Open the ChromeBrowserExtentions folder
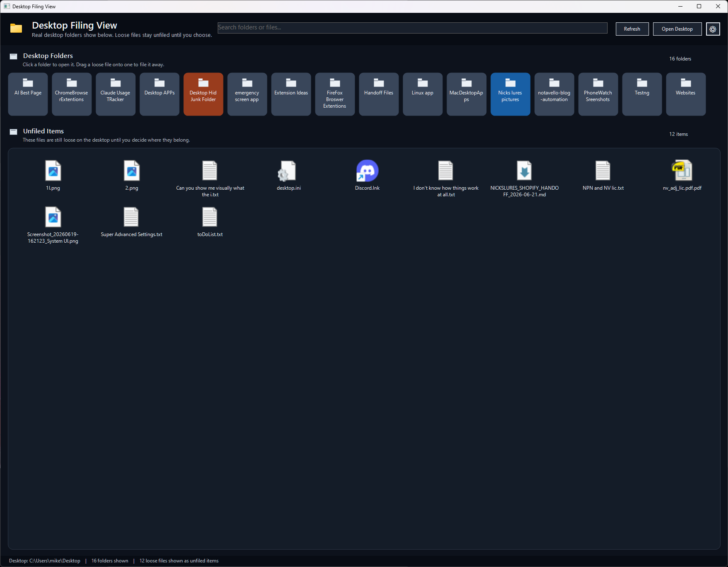The width and height of the screenshot is (728, 567). pyautogui.click(x=72, y=94)
